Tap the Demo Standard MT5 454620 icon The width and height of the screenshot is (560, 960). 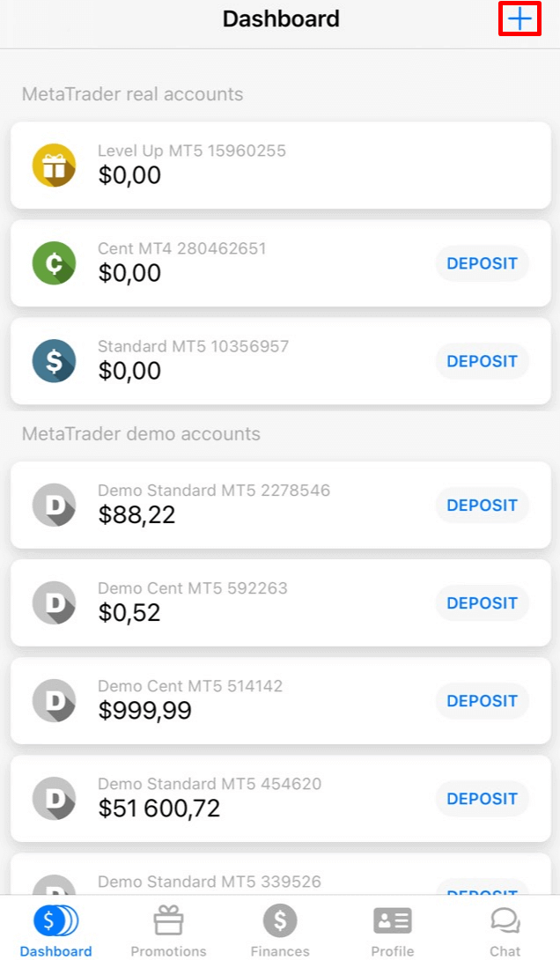[54, 798]
